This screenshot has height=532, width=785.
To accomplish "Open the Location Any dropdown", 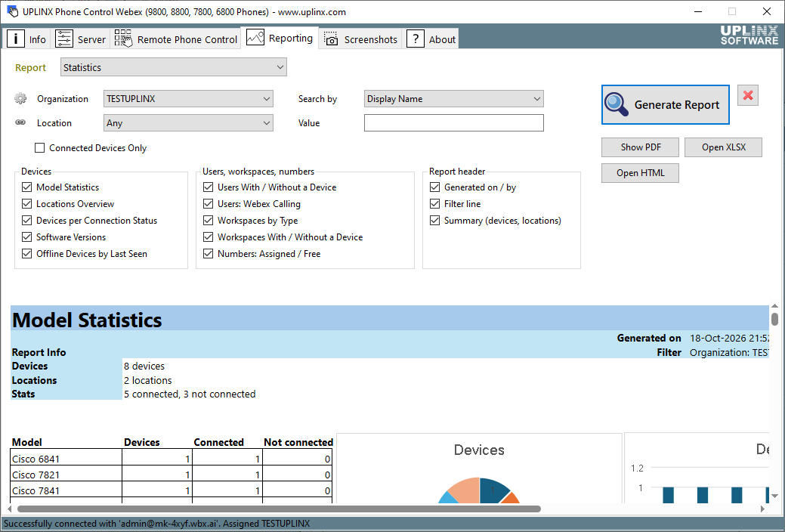I will 188,122.
